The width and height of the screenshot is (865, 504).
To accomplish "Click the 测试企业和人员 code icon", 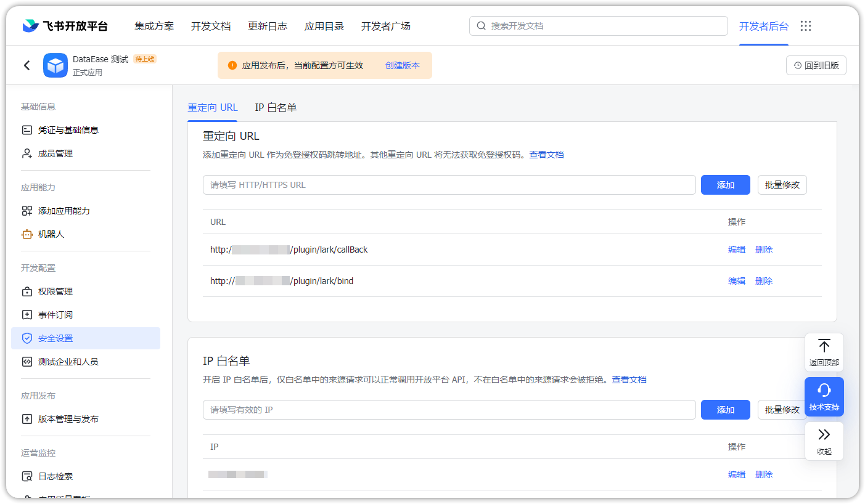I will pos(27,362).
